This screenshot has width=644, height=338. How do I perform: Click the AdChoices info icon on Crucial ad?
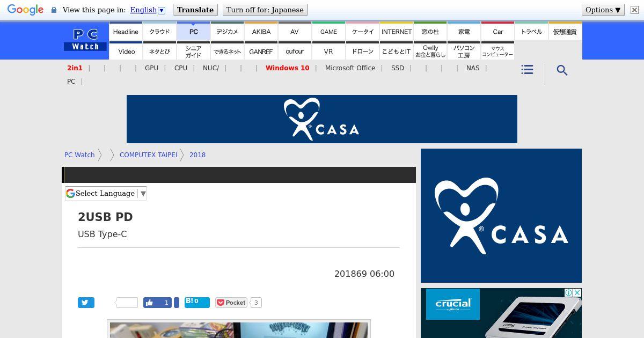point(568,292)
